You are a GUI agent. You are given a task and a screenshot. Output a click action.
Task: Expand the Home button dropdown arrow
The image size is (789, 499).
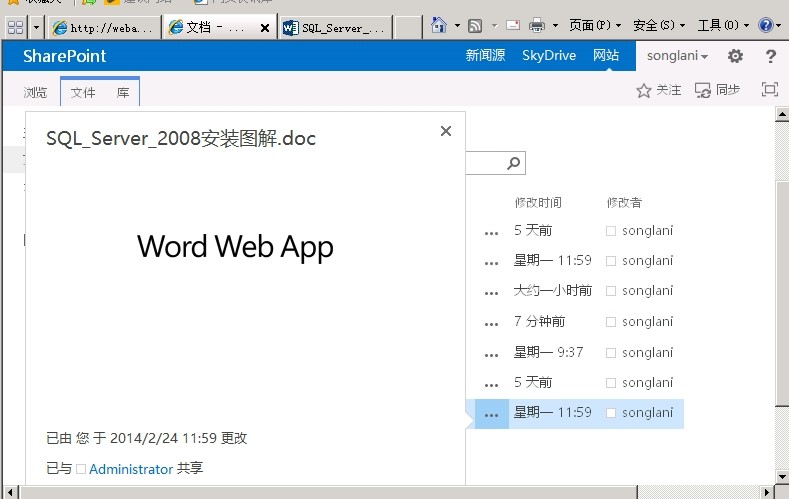tap(457, 25)
